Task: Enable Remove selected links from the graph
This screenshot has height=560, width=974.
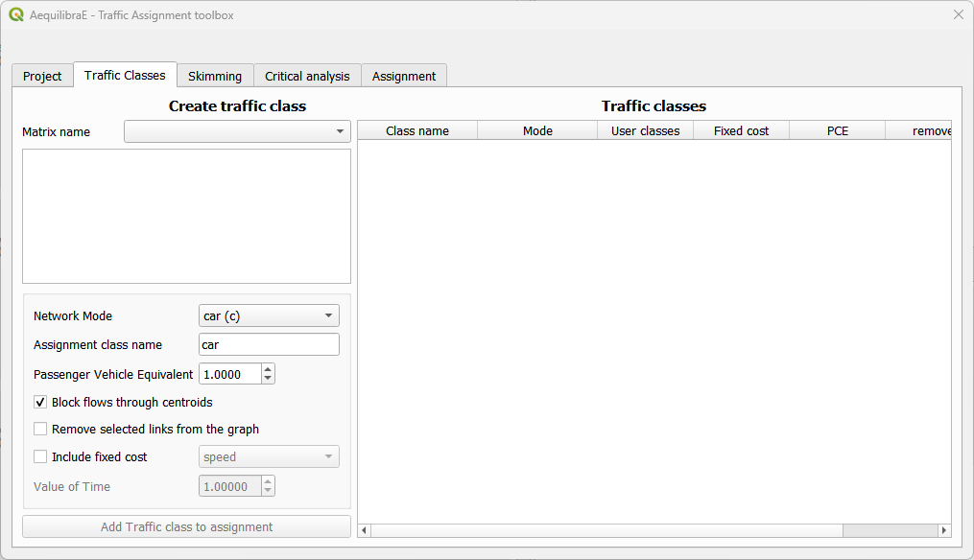Action: tap(39, 429)
